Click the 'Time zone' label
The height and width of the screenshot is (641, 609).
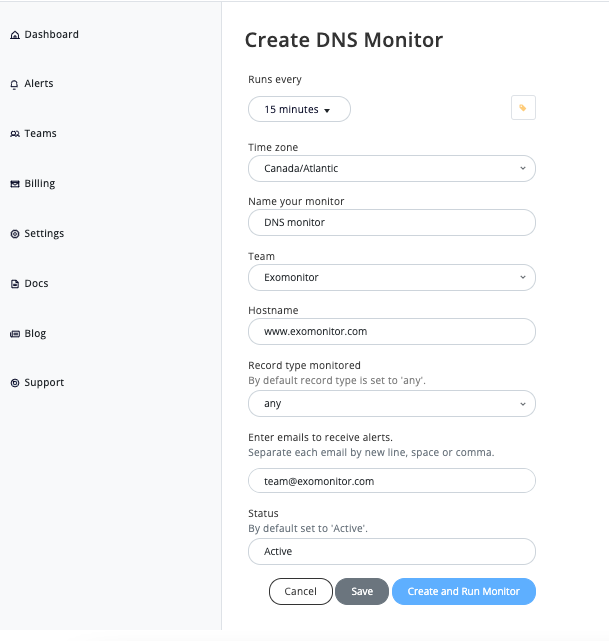pos(273,147)
